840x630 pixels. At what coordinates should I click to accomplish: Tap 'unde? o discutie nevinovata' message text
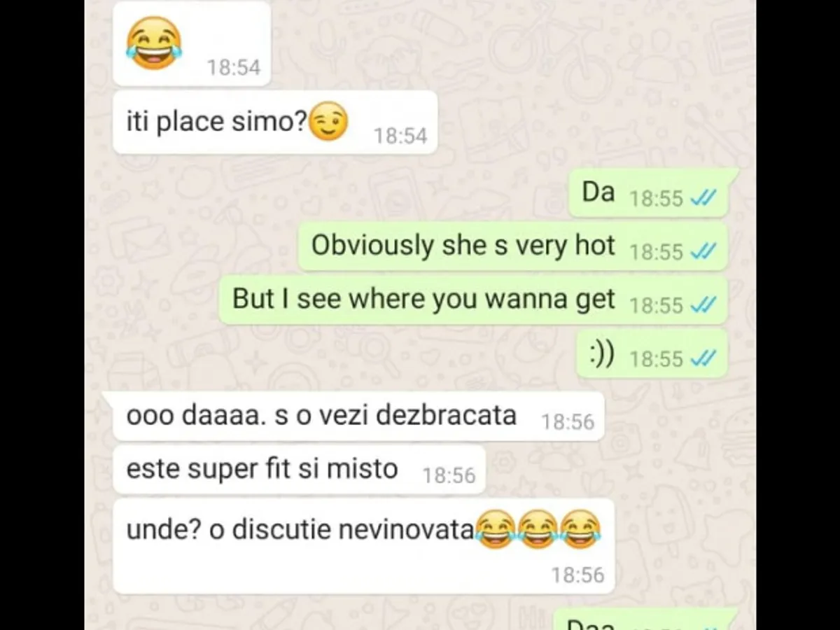tap(300, 530)
